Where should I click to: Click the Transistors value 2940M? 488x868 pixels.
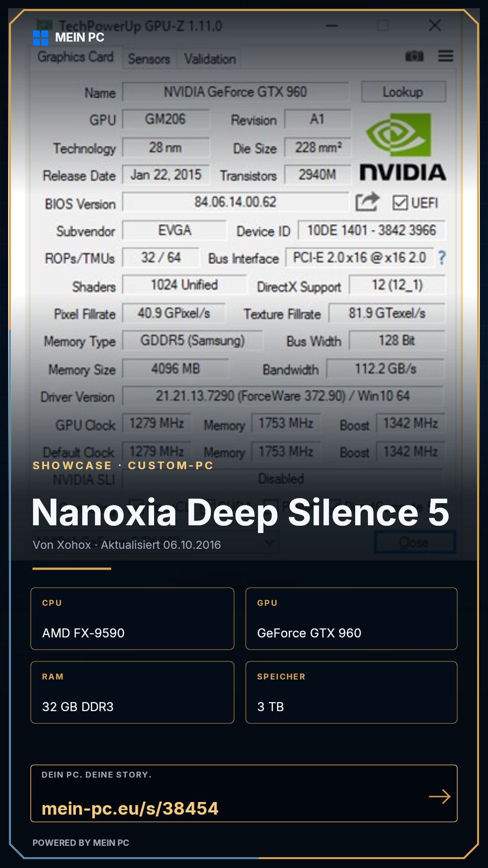(318, 175)
